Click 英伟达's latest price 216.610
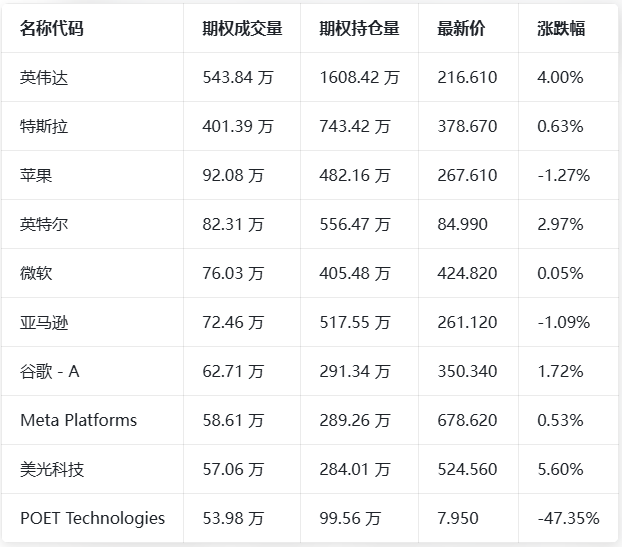This screenshot has width=622, height=547. point(467,78)
